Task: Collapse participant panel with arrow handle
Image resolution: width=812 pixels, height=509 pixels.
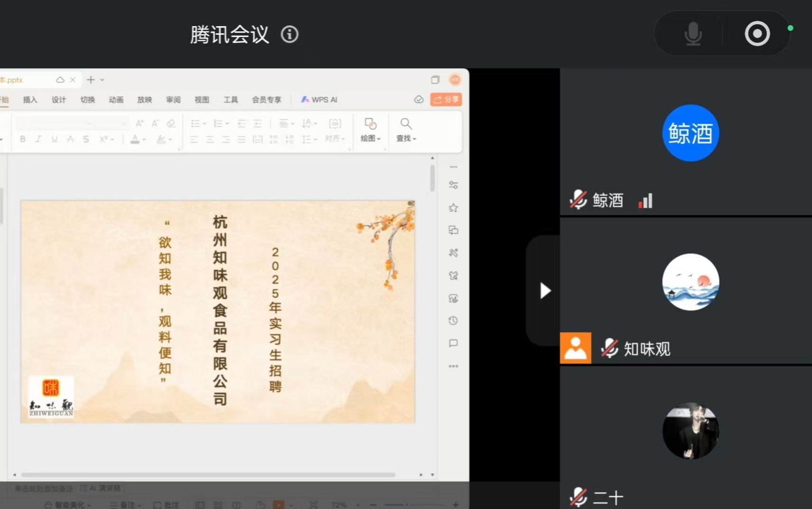Action: click(x=545, y=290)
